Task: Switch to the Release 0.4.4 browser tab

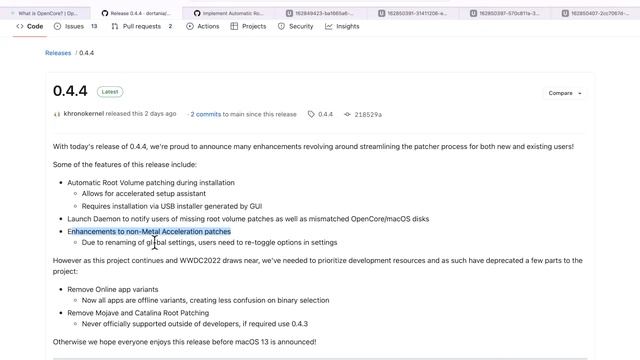Action: pyautogui.click(x=136, y=13)
